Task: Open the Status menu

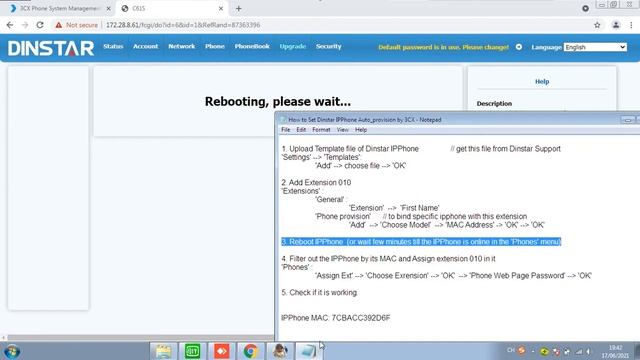Action: click(113, 47)
